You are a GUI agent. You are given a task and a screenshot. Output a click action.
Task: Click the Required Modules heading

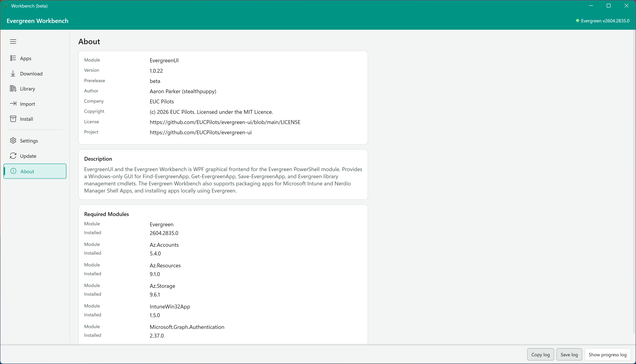coord(107,214)
